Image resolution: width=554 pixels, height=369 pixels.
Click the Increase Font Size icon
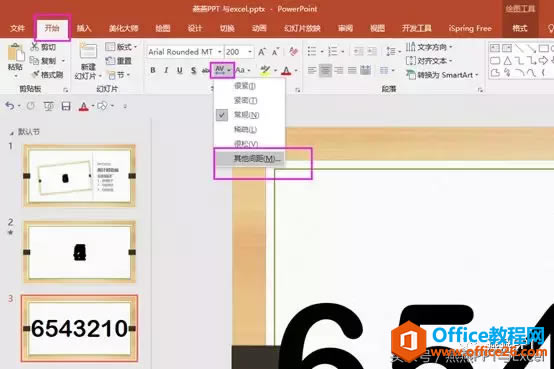(262, 52)
